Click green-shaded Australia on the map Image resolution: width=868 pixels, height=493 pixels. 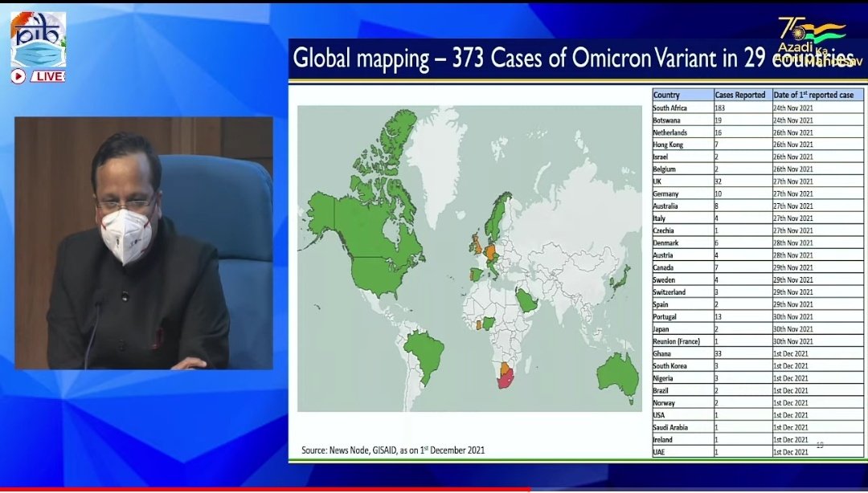point(618,375)
